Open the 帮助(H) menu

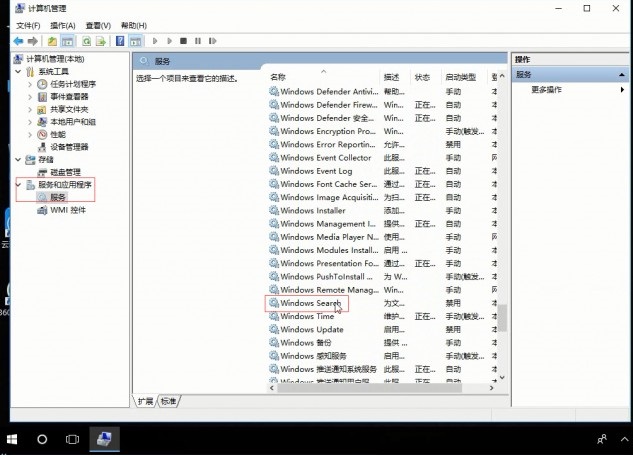134,25
